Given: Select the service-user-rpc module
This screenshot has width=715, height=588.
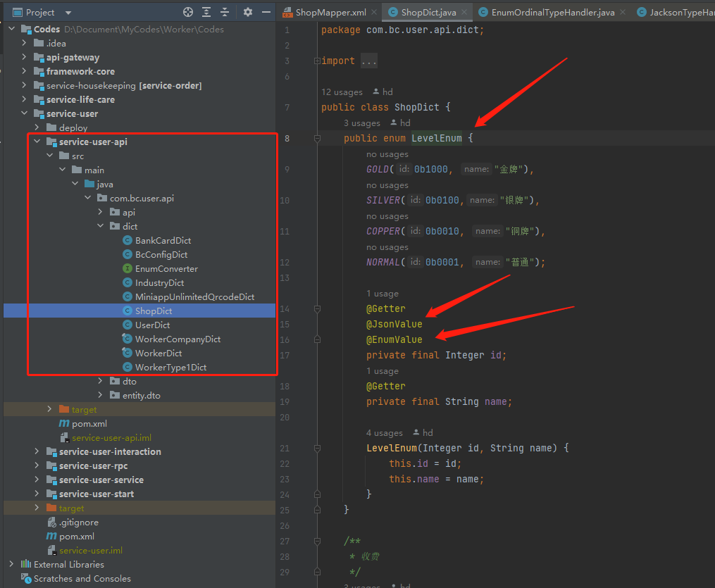Looking at the screenshot, I should (93, 466).
